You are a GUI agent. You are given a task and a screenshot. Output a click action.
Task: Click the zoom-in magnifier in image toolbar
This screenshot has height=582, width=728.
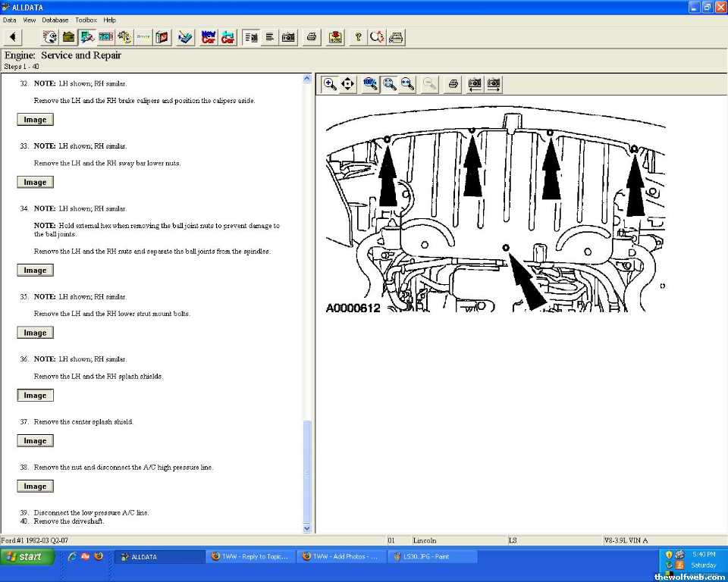tap(330, 84)
